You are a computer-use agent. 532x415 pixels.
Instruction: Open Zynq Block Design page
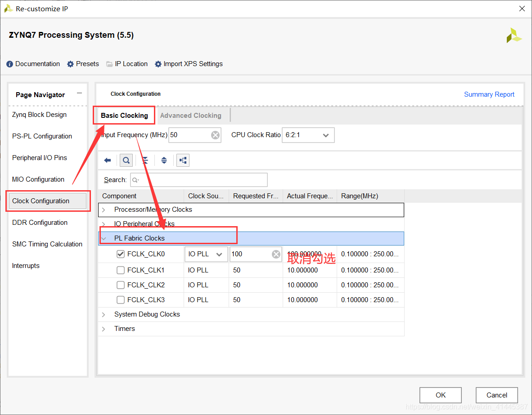(x=39, y=115)
